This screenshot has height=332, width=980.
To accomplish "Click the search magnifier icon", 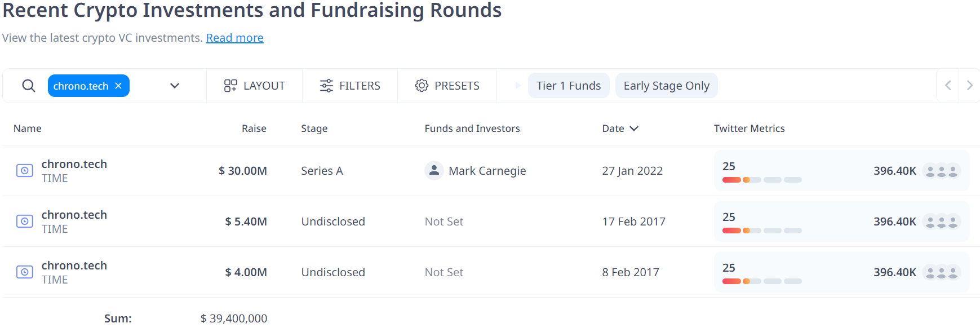I will pyautogui.click(x=29, y=86).
